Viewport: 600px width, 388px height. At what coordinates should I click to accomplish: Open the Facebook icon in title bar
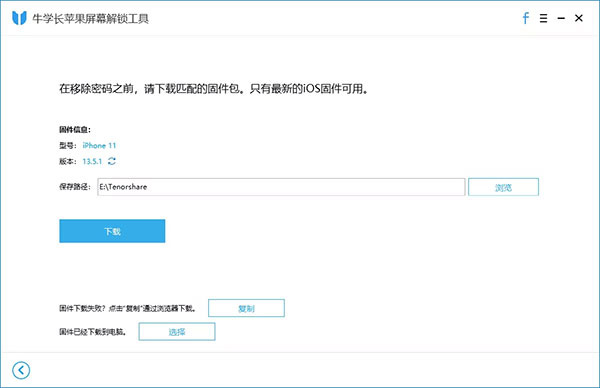pyautogui.click(x=526, y=18)
